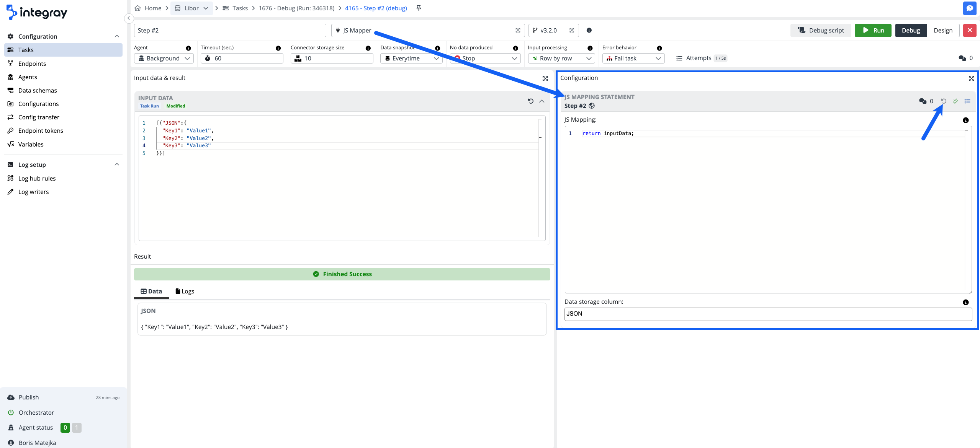
Task: Click the info icon beside version v3.2.0
Action: 589,30
